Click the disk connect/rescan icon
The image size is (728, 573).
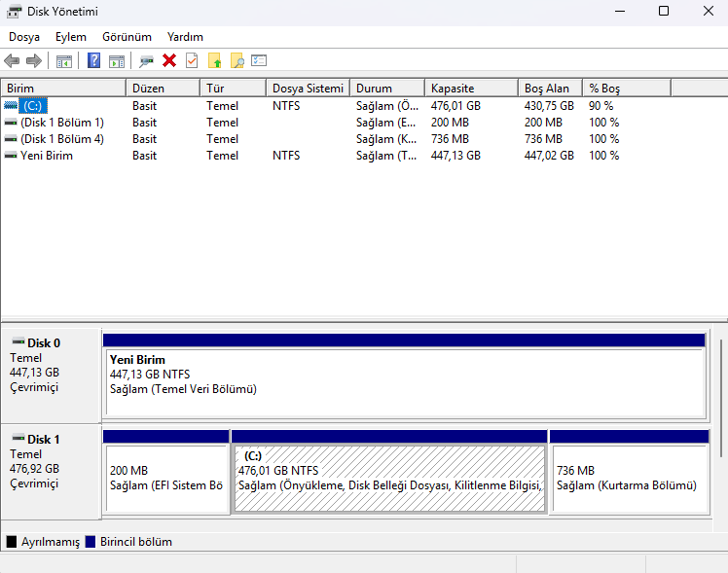pos(146,60)
